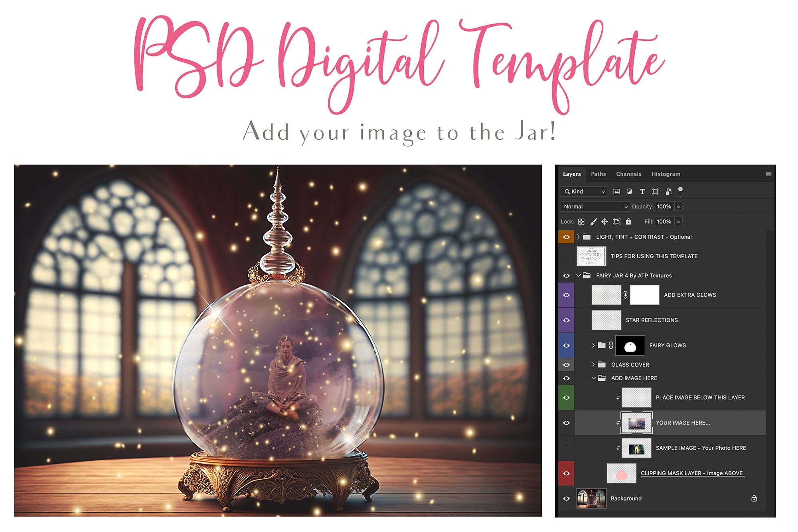Hide the Background layer
This screenshot has width=798, height=532.
(566, 498)
